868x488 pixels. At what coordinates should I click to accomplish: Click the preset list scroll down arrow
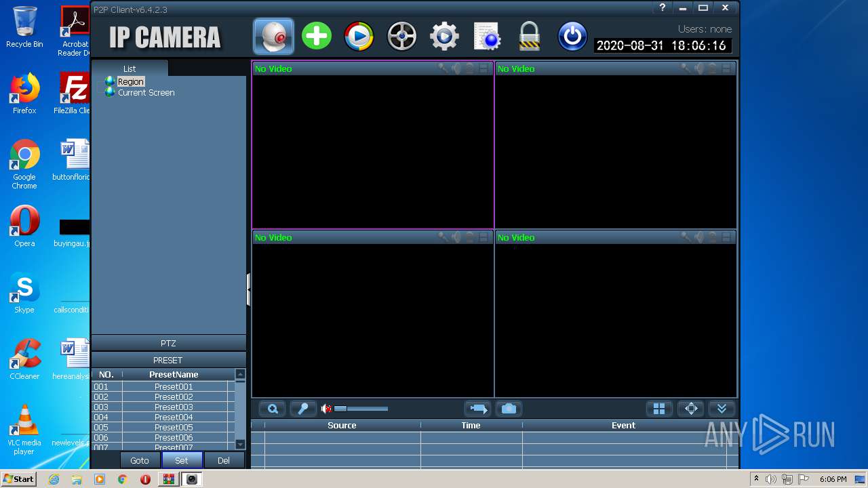[240, 445]
